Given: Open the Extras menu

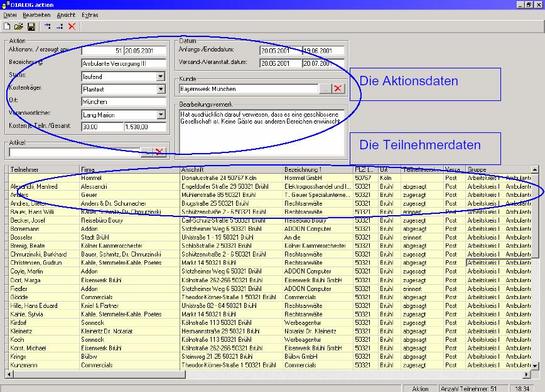Looking at the screenshot, I should tap(90, 14).
